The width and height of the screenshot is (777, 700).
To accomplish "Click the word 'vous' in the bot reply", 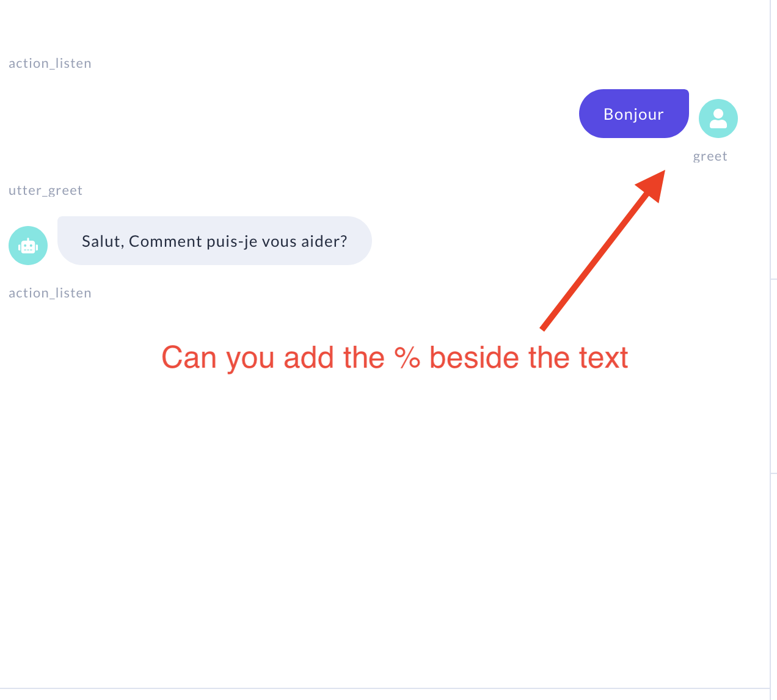I will click(279, 242).
